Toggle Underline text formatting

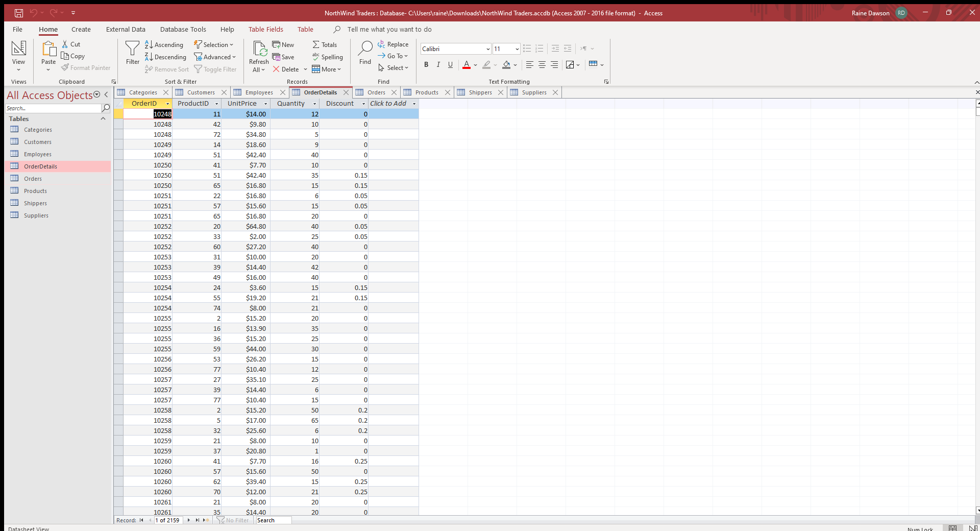[450, 65]
